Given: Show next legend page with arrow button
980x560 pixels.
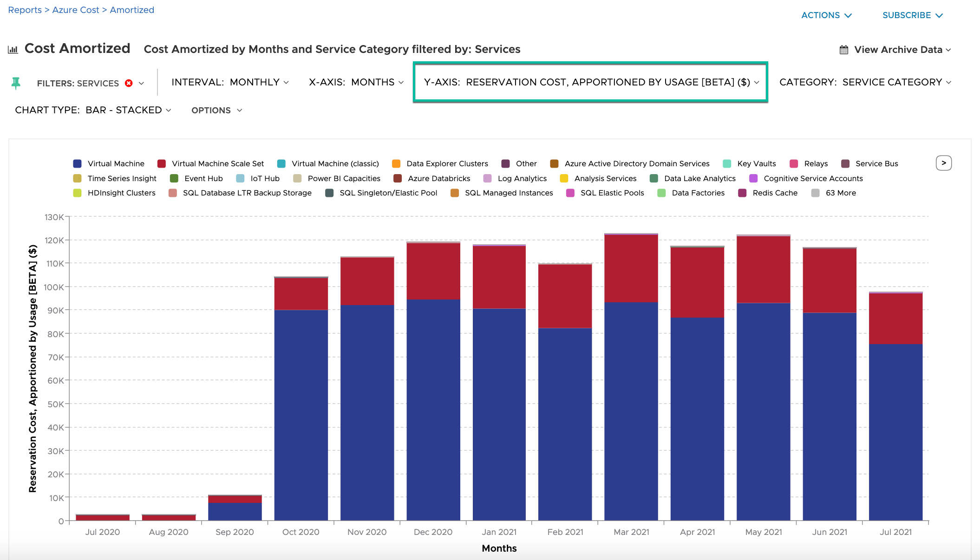Looking at the screenshot, I should (x=943, y=163).
